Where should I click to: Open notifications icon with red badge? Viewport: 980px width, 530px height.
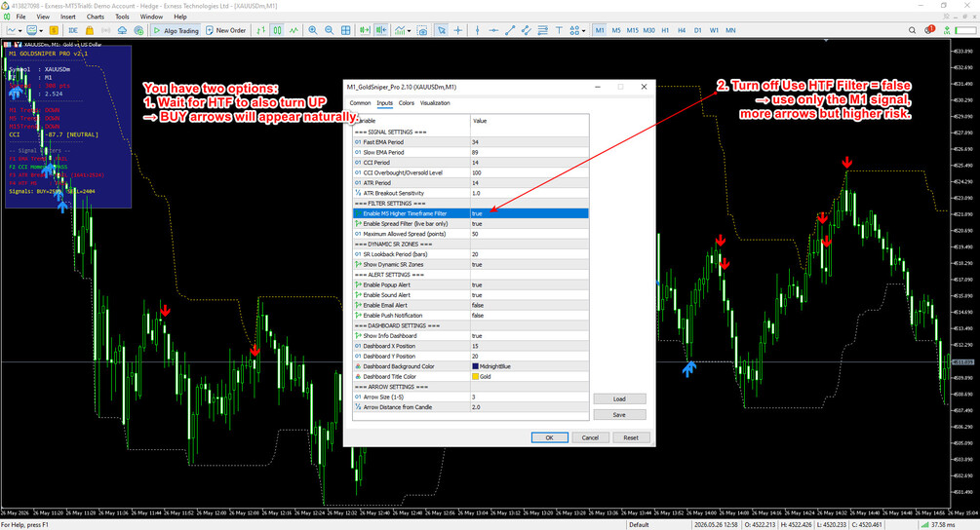click(x=929, y=29)
